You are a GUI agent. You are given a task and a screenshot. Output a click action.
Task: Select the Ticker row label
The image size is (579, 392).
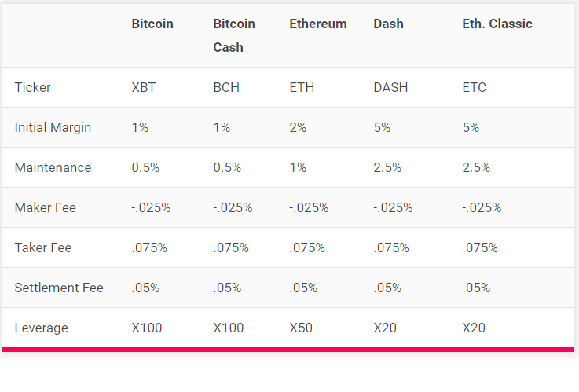32,87
